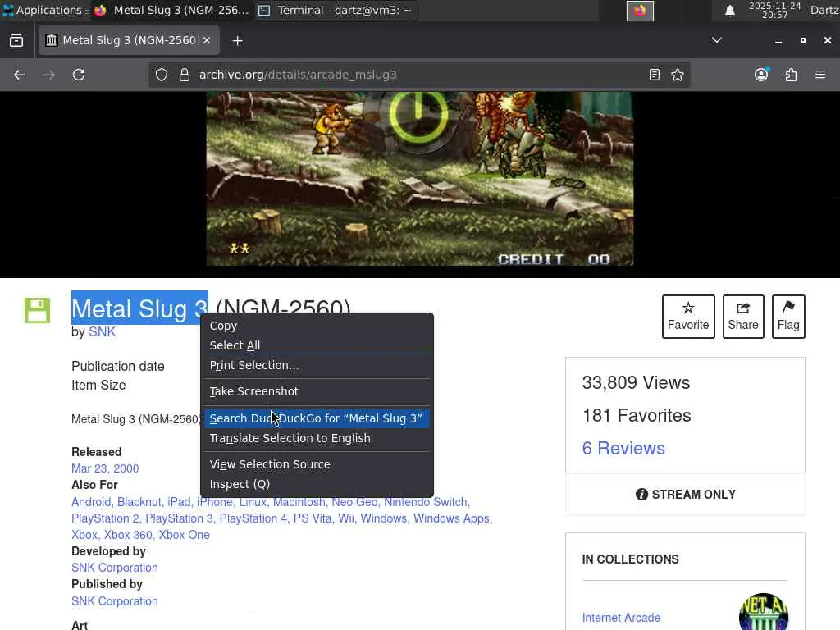Open the Internet Arcade collection link
The height and width of the screenshot is (630, 840).
pyautogui.click(x=621, y=618)
